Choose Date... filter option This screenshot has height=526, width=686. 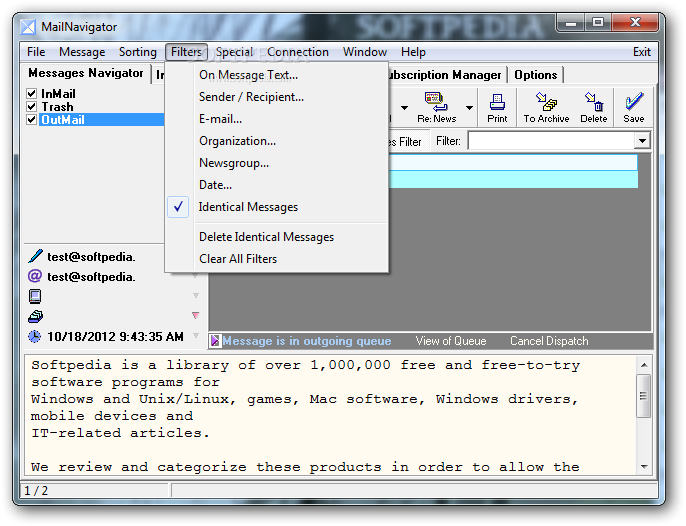tap(276, 185)
